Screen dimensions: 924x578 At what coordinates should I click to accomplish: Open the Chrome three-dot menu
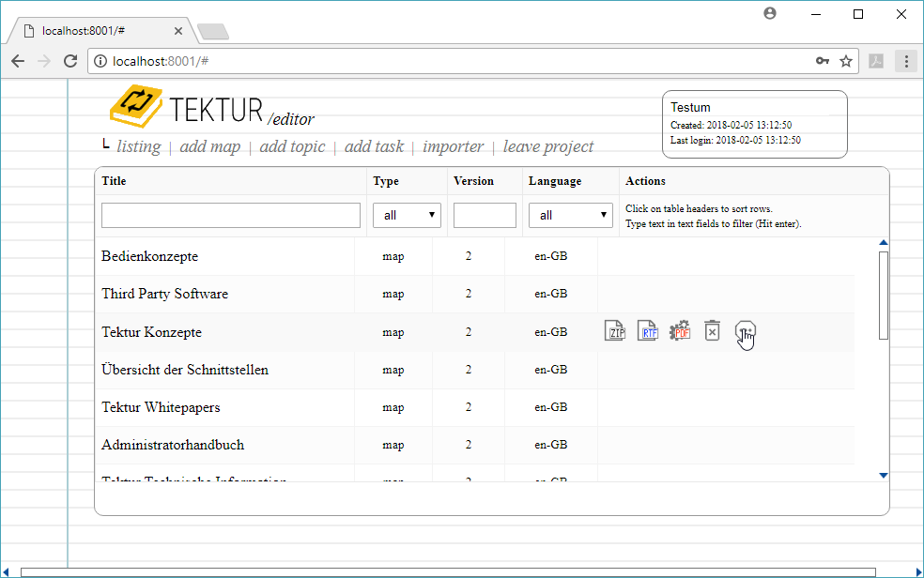pyautogui.click(x=906, y=61)
